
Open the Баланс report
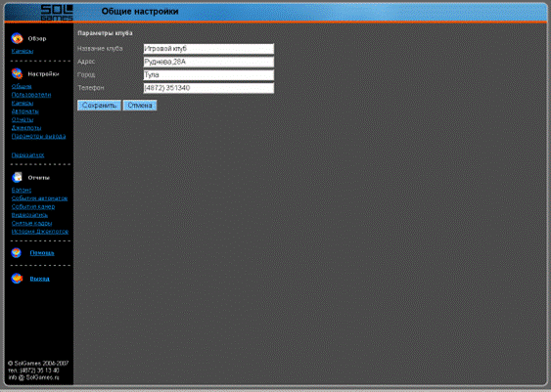coord(22,191)
